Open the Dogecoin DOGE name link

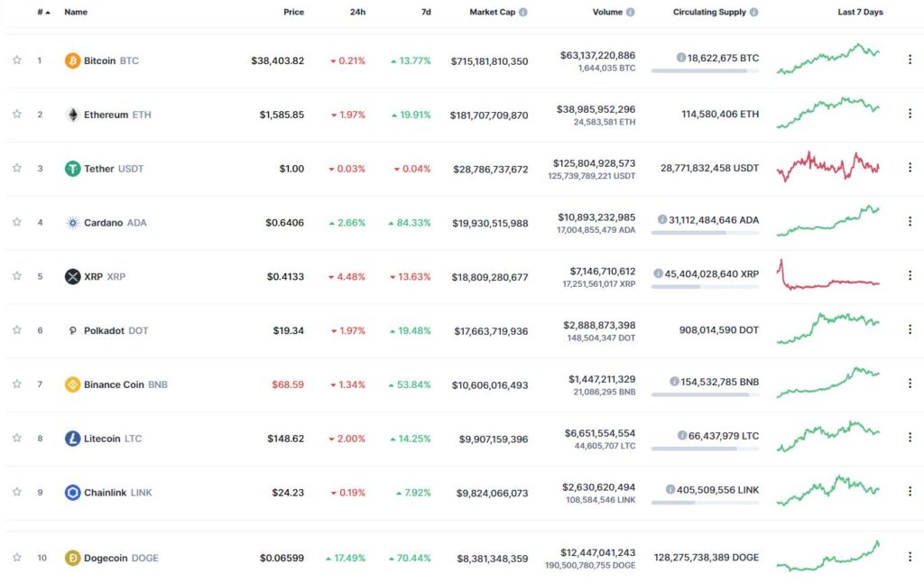121,558
